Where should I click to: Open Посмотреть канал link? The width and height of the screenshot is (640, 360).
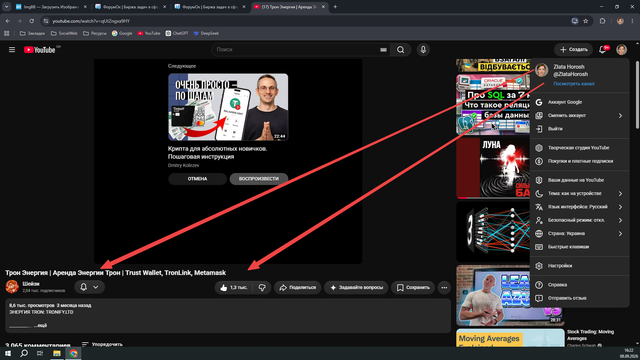tap(573, 84)
